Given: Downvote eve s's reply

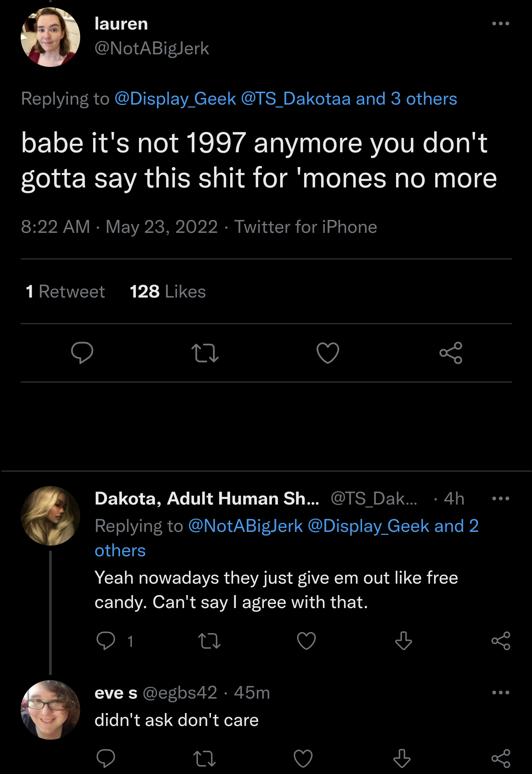Looking at the screenshot, I should coord(402,758).
